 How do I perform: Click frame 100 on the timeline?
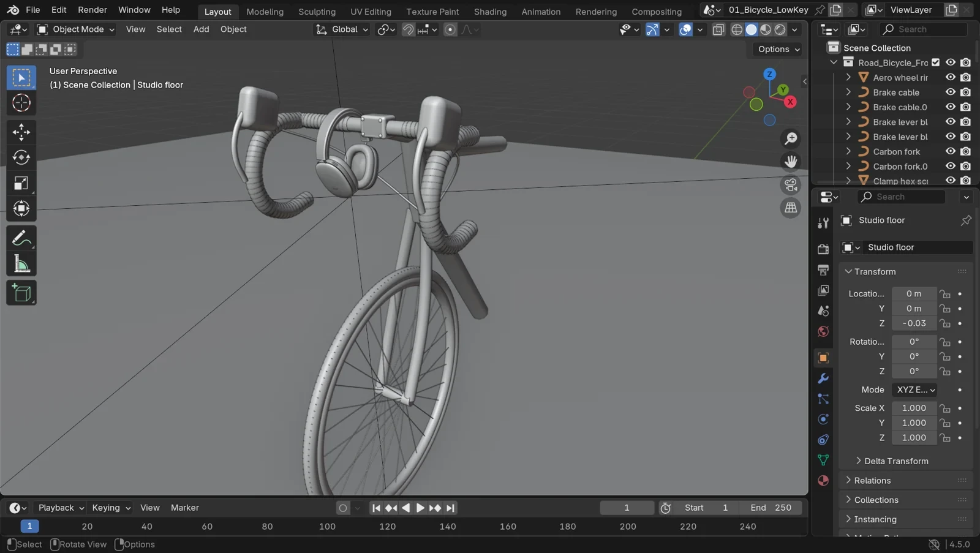pyautogui.click(x=327, y=527)
